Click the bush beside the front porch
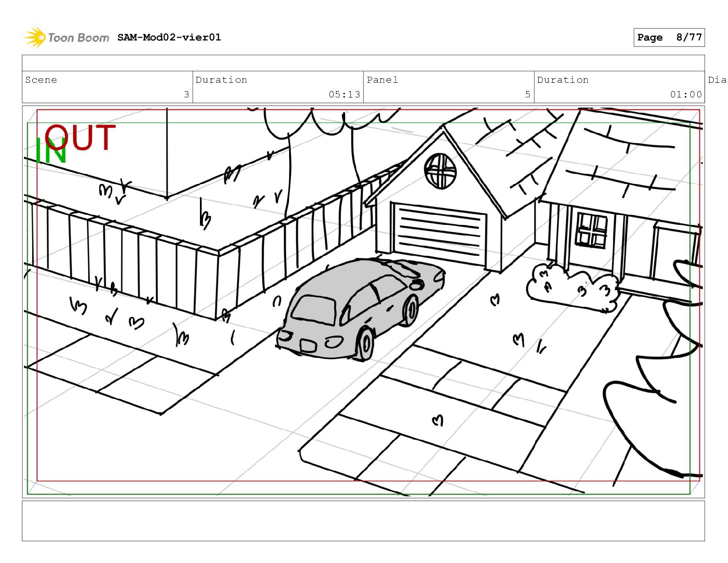This screenshot has width=728, height=563. click(x=572, y=288)
